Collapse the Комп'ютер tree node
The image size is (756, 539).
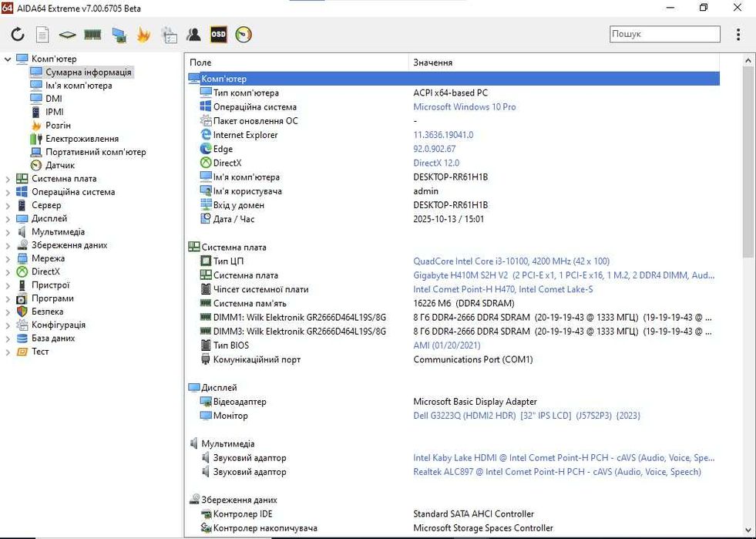[x=8, y=59]
